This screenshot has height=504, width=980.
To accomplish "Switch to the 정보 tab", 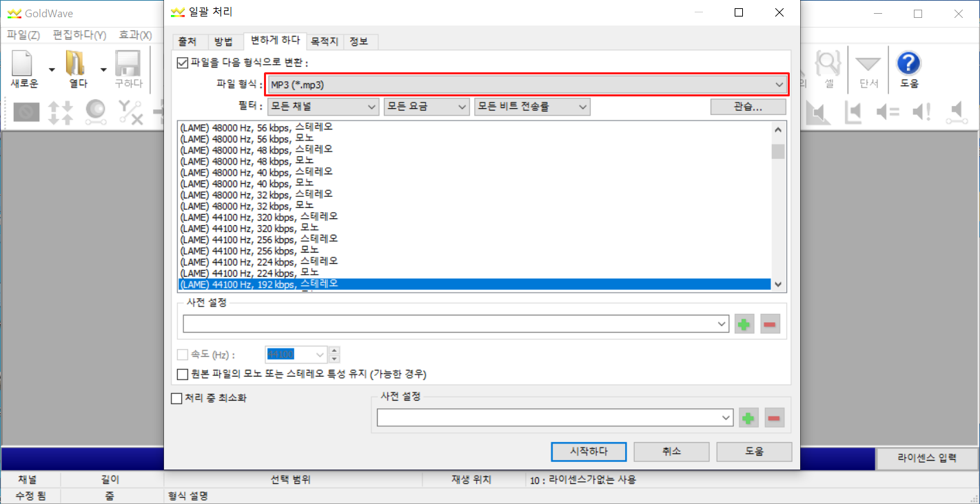I will [x=359, y=41].
